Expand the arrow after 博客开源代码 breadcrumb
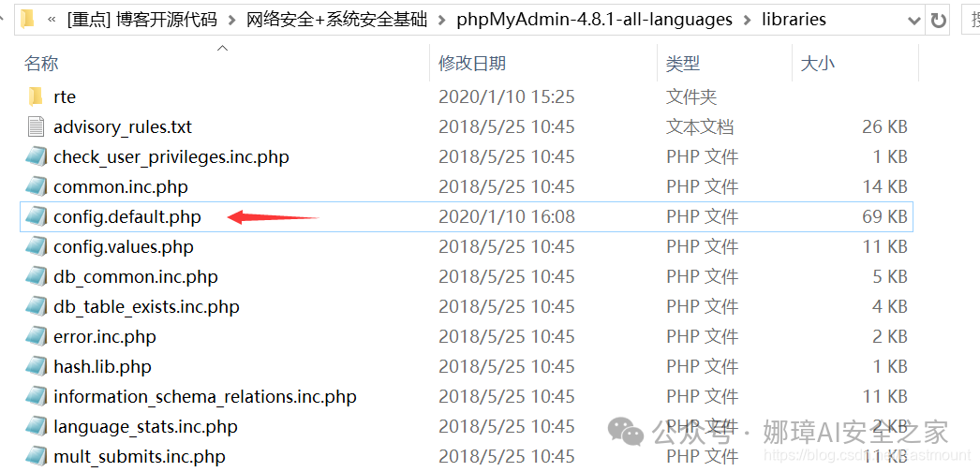Image resolution: width=980 pixels, height=472 pixels. click(x=232, y=20)
